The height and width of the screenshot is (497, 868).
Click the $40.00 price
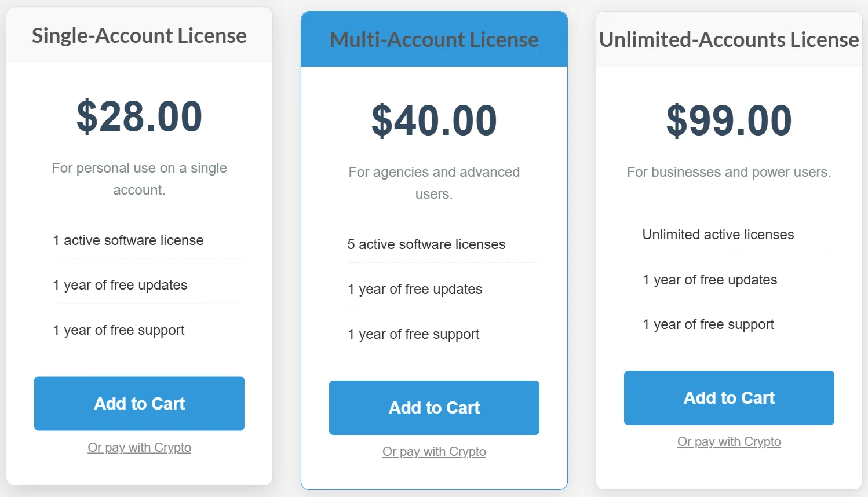coord(434,120)
